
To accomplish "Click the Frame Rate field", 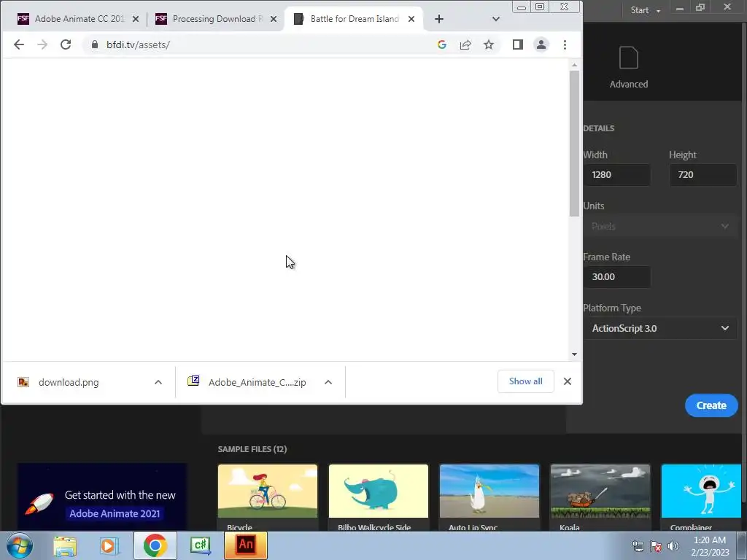I will (617, 276).
